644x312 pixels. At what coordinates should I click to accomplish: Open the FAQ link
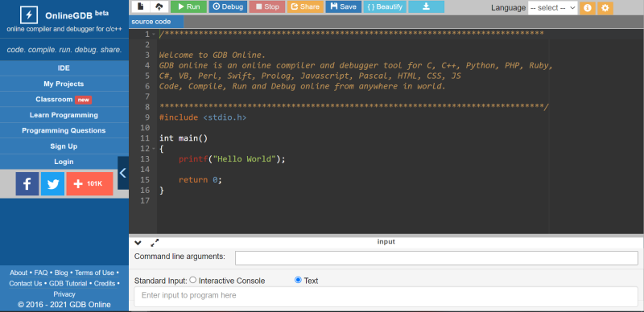[x=41, y=273]
